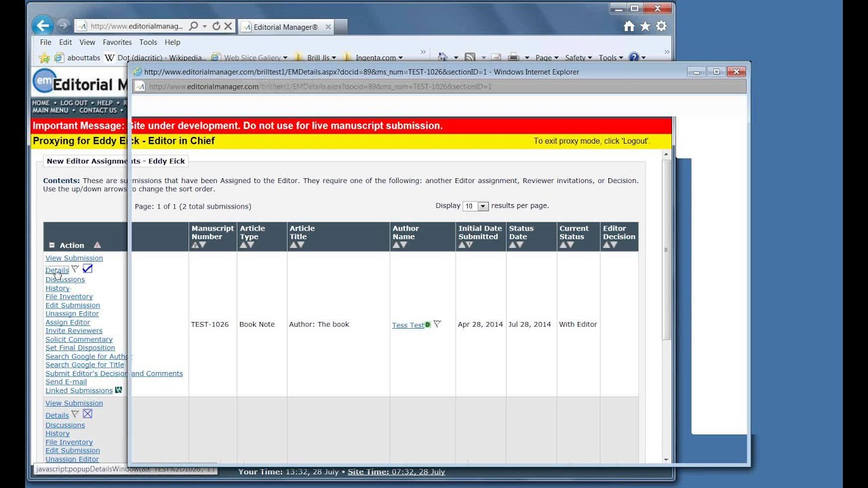This screenshot has width=868, height=488.
Task: Sort Article Type ascending with the up arrow
Action: click(x=243, y=245)
